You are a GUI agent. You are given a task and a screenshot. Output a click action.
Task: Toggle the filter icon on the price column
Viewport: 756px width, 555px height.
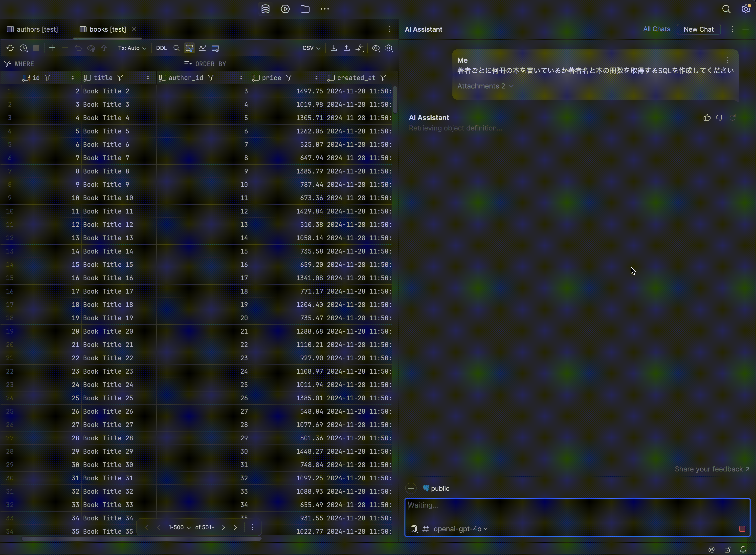pyautogui.click(x=289, y=78)
